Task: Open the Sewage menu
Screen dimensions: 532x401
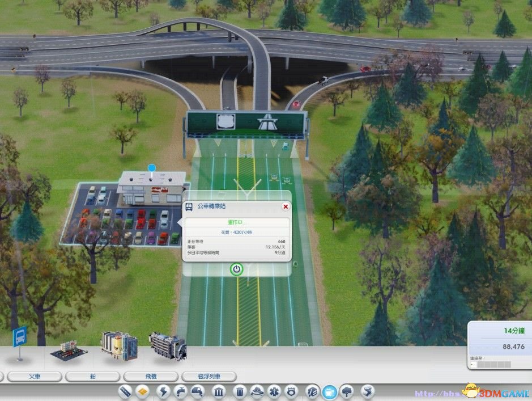Action: [x=198, y=392]
